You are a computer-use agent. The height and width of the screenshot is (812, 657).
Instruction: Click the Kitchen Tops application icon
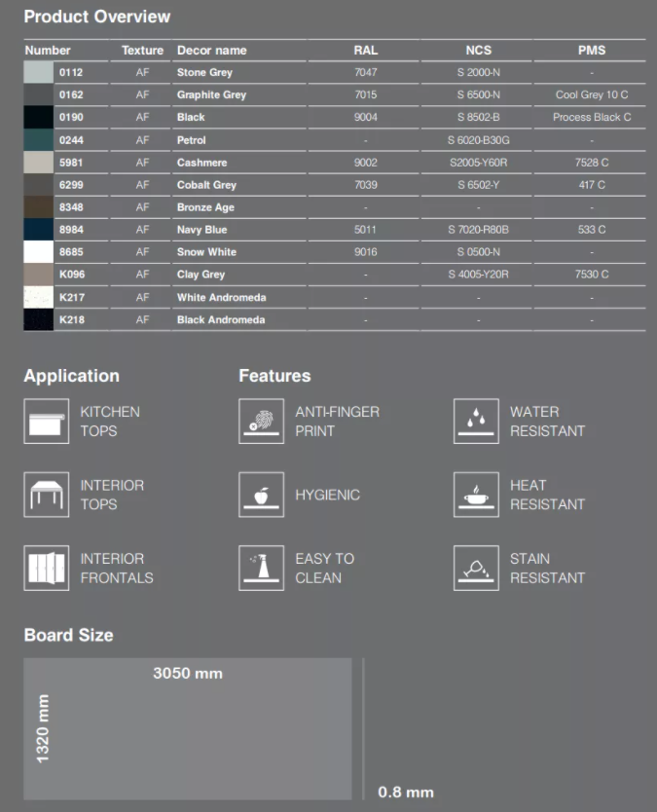coord(46,421)
